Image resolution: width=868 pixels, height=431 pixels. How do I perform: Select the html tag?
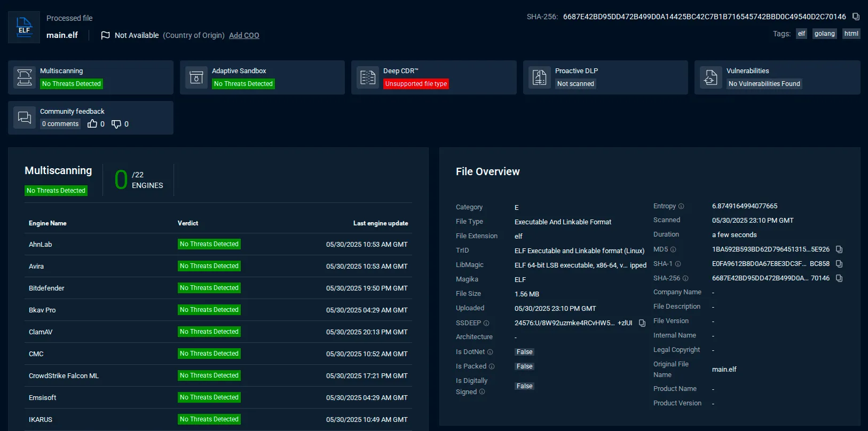pos(851,34)
